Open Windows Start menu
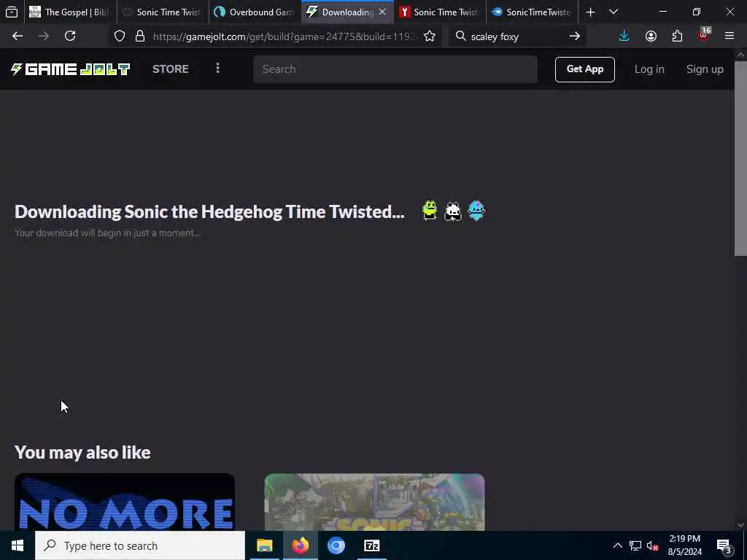 pyautogui.click(x=18, y=545)
